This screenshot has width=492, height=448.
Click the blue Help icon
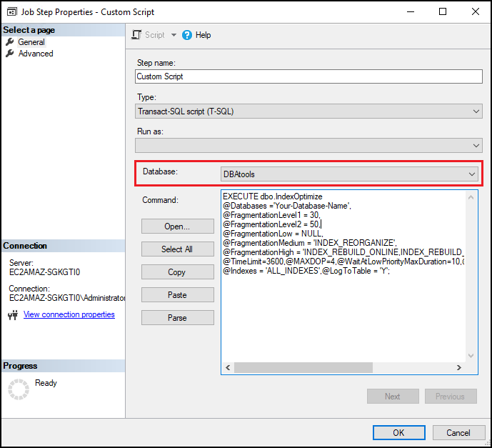coord(188,35)
